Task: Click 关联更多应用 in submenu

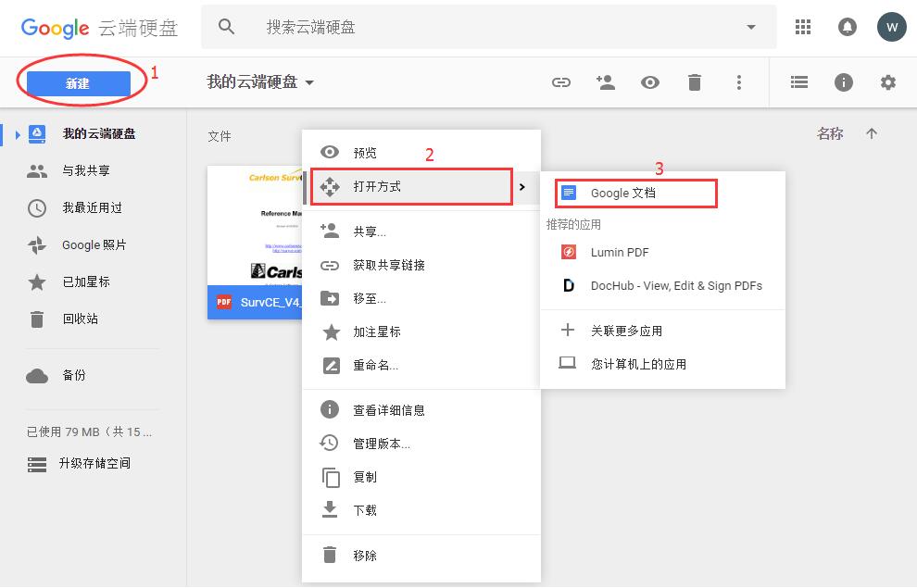Action: (x=662, y=331)
